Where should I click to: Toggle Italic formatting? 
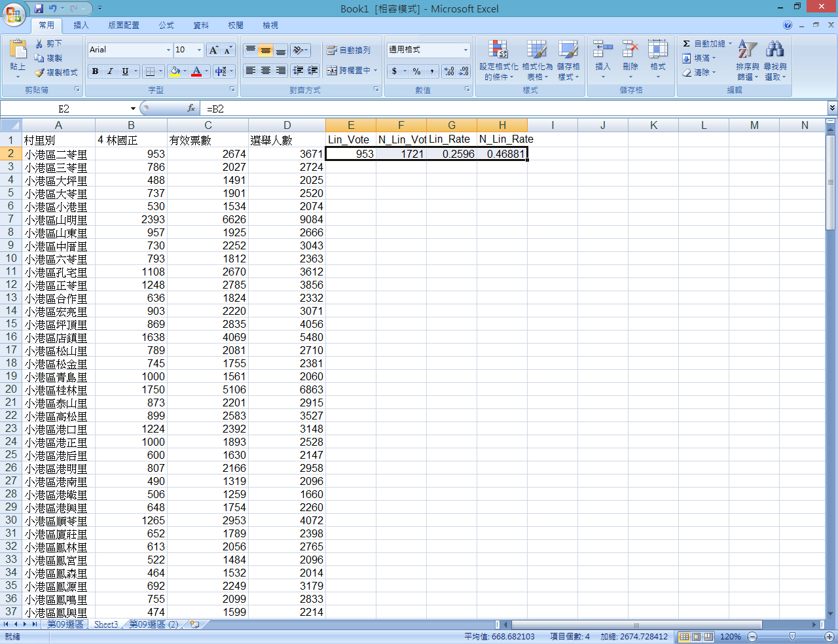click(110, 71)
